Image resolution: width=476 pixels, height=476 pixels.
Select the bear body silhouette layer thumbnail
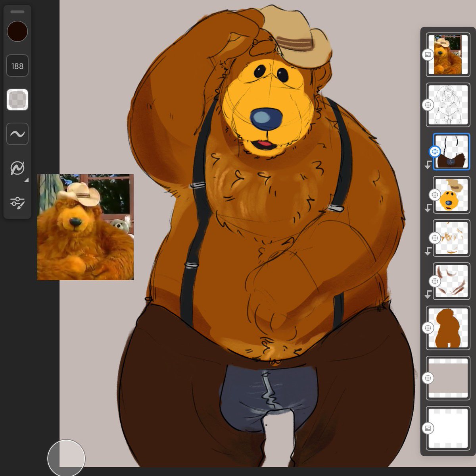448,327
